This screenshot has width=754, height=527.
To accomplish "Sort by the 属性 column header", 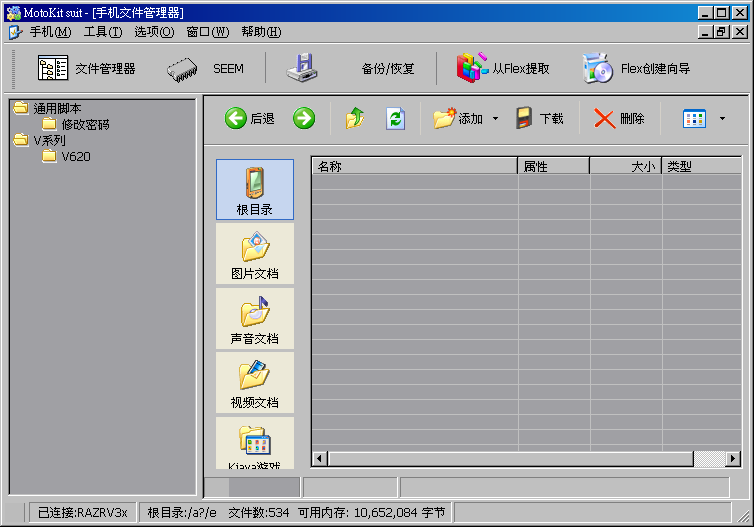I will [554, 166].
